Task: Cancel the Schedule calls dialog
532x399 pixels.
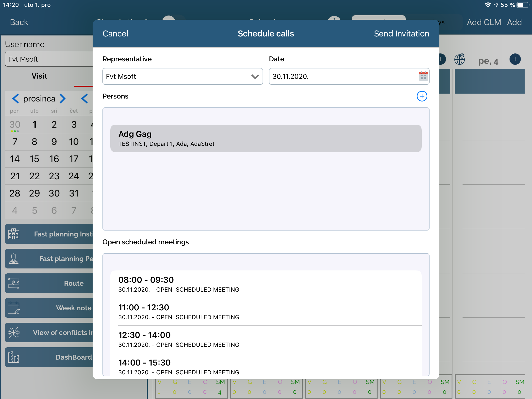Action: [x=115, y=34]
